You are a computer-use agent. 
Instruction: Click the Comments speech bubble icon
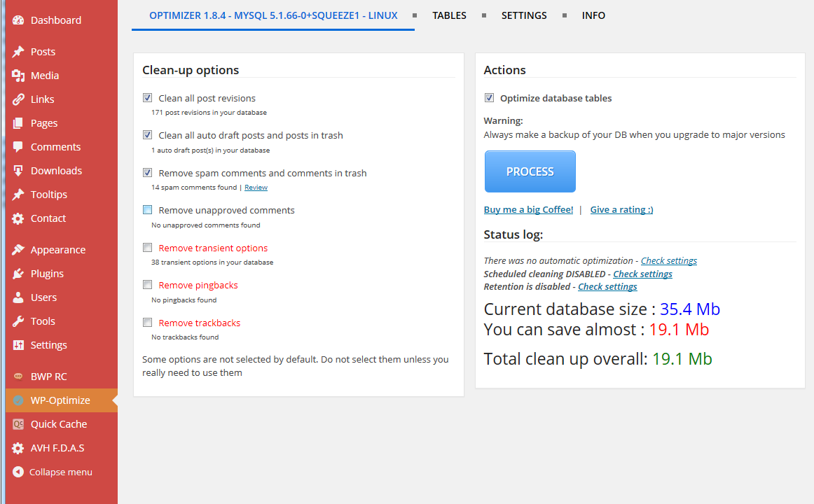[x=18, y=147]
